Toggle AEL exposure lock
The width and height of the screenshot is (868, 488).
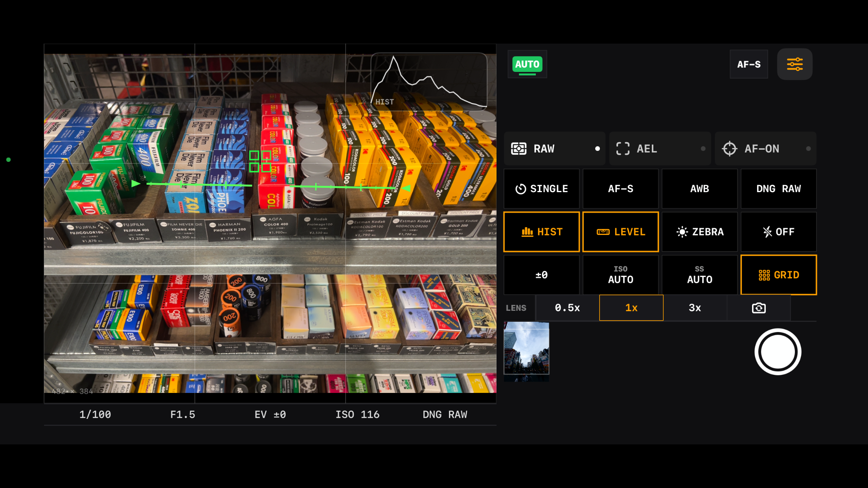(x=660, y=149)
